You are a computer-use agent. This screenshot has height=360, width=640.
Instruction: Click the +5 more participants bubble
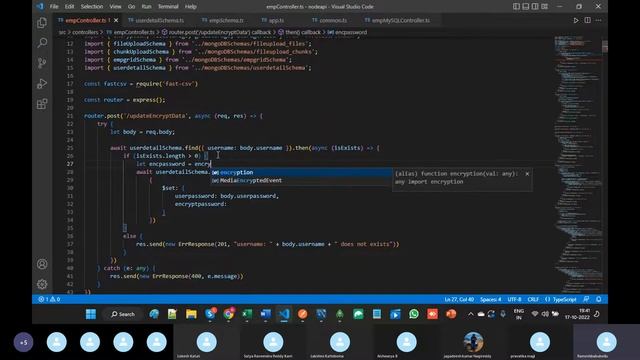[23, 342]
